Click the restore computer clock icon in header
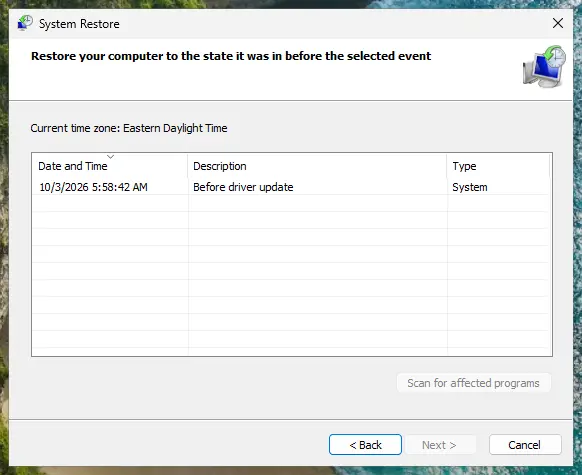Image resolution: width=582 pixels, height=475 pixels. click(x=544, y=67)
